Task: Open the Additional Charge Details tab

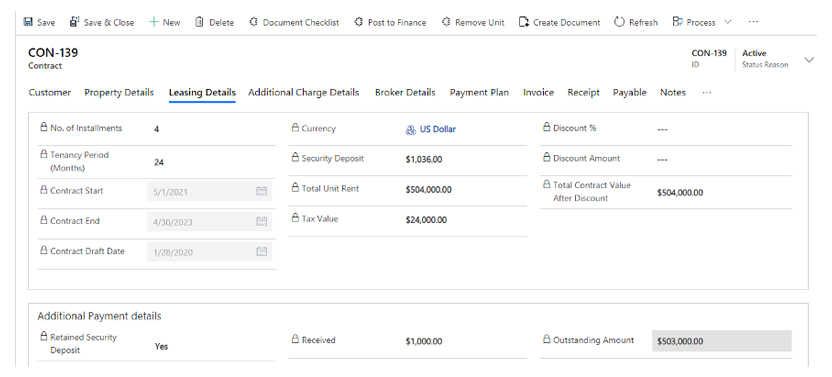Action: coord(304,92)
